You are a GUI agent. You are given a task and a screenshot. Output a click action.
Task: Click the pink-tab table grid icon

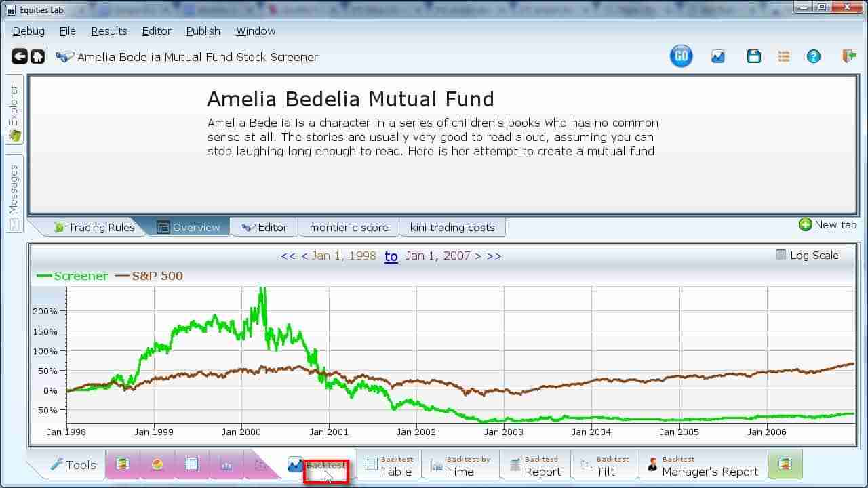(192, 464)
